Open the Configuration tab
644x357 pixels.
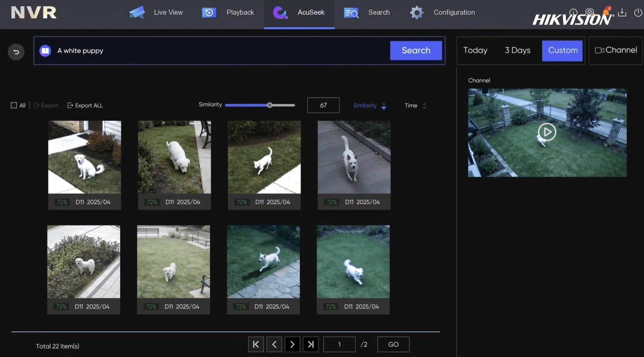tap(442, 12)
